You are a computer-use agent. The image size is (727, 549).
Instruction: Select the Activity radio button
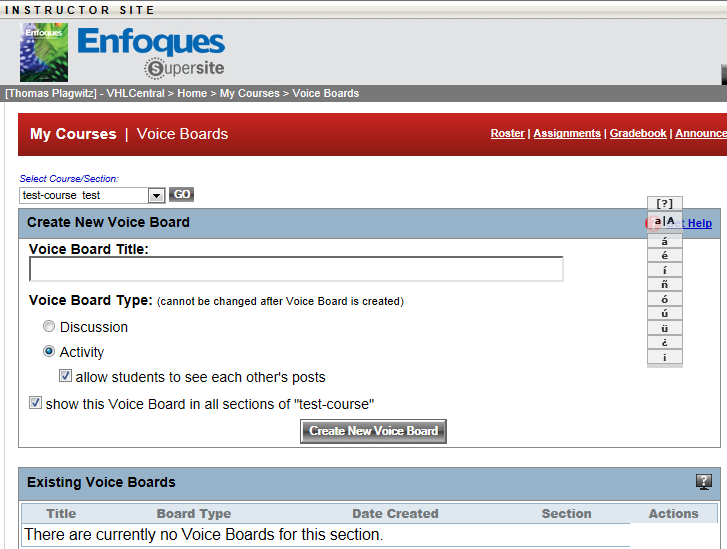49,352
